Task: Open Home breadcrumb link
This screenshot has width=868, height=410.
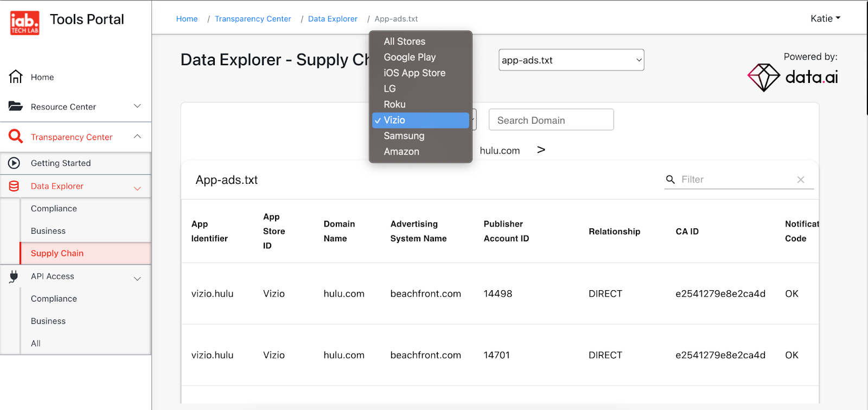Action: click(x=187, y=18)
